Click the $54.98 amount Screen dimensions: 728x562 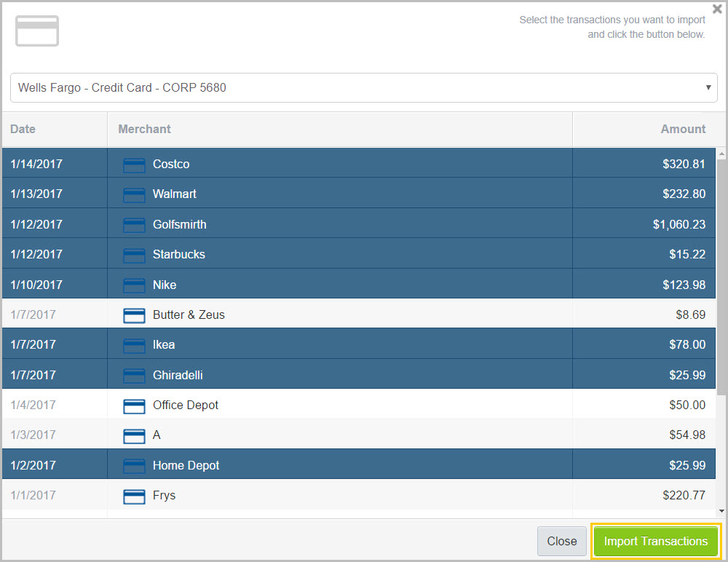[x=687, y=435]
